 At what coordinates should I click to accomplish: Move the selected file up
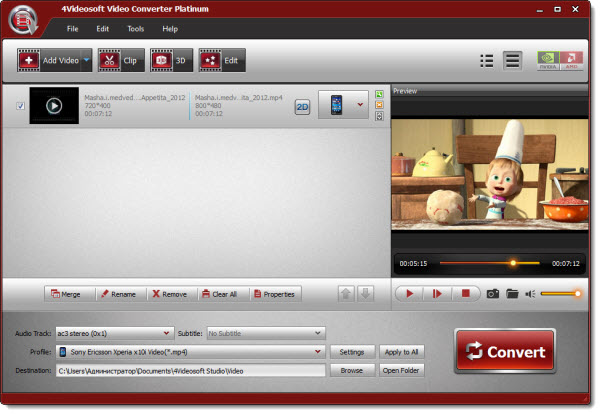[x=346, y=294]
